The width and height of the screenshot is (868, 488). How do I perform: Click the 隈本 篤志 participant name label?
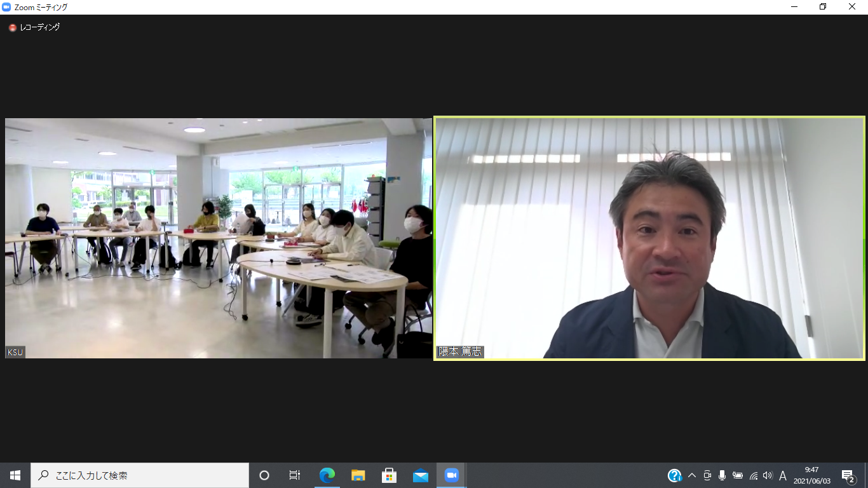(460, 351)
